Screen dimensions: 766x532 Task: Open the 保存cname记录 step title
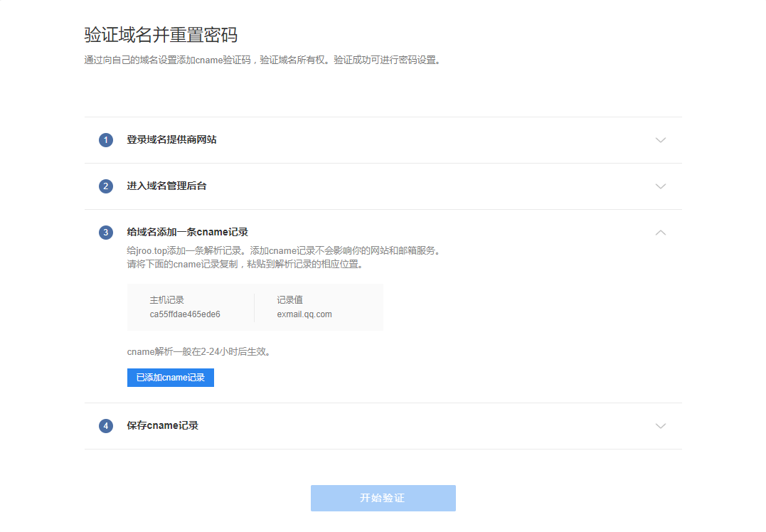pyautogui.click(x=163, y=425)
